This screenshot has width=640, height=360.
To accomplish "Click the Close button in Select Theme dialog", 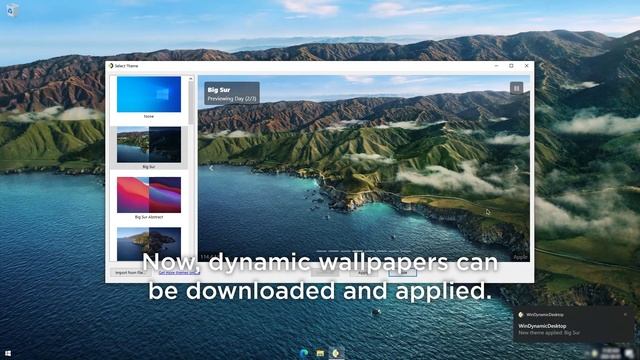I will (x=402, y=272).
